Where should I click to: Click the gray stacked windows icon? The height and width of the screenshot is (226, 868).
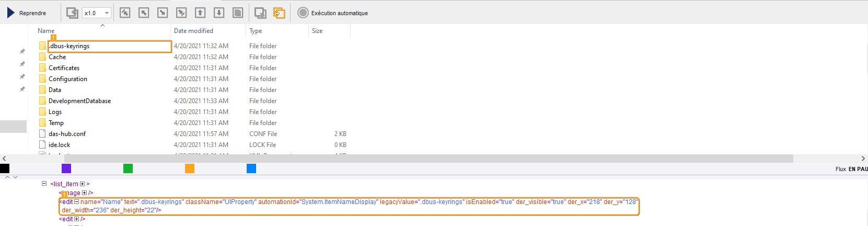(x=260, y=13)
